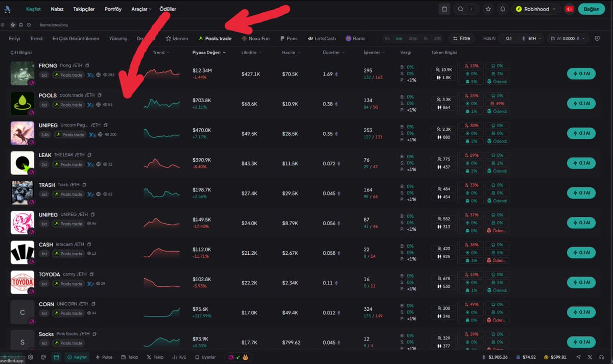Image resolution: width=613 pixels, height=364 pixels.
Task: Click the launchpad icons pill in bottom bar
Action: (x=238, y=357)
